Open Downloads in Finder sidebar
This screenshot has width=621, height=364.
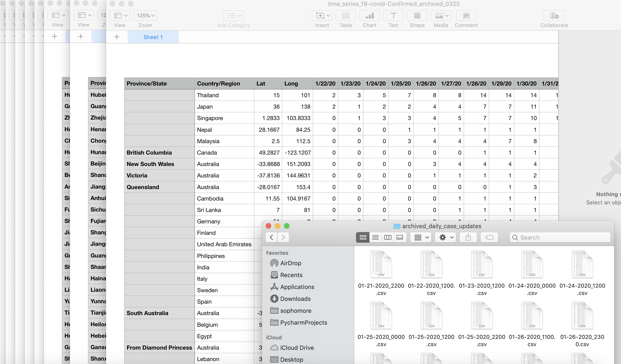(291, 299)
